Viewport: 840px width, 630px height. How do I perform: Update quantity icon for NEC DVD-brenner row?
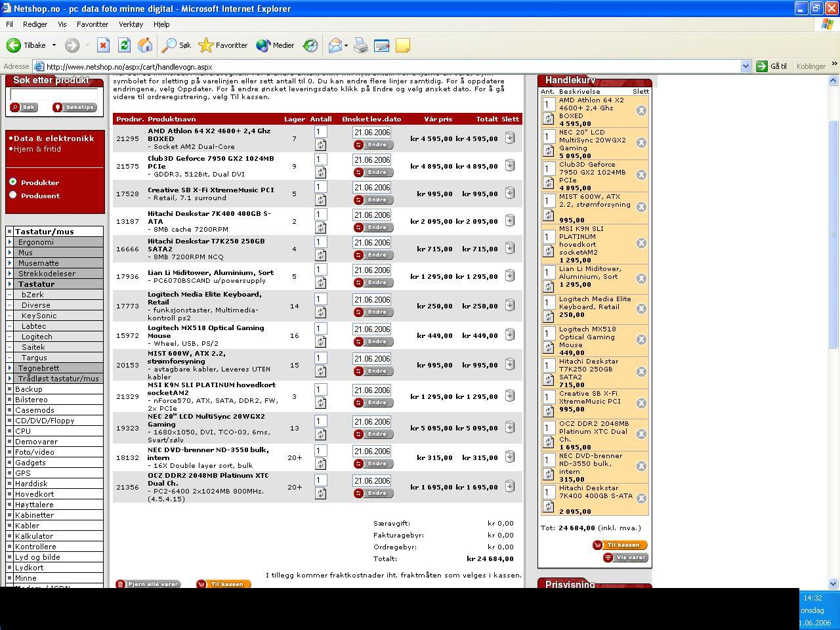pyautogui.click(x=320, y=463)
